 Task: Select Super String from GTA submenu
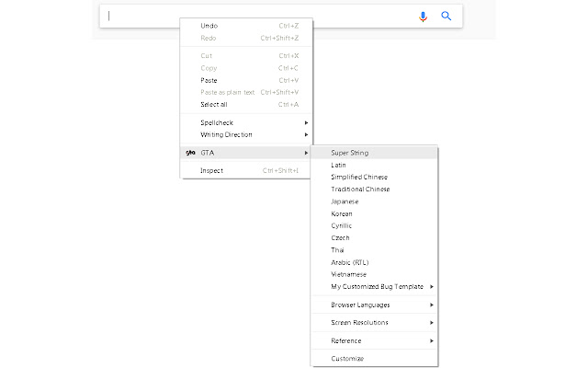350,153
